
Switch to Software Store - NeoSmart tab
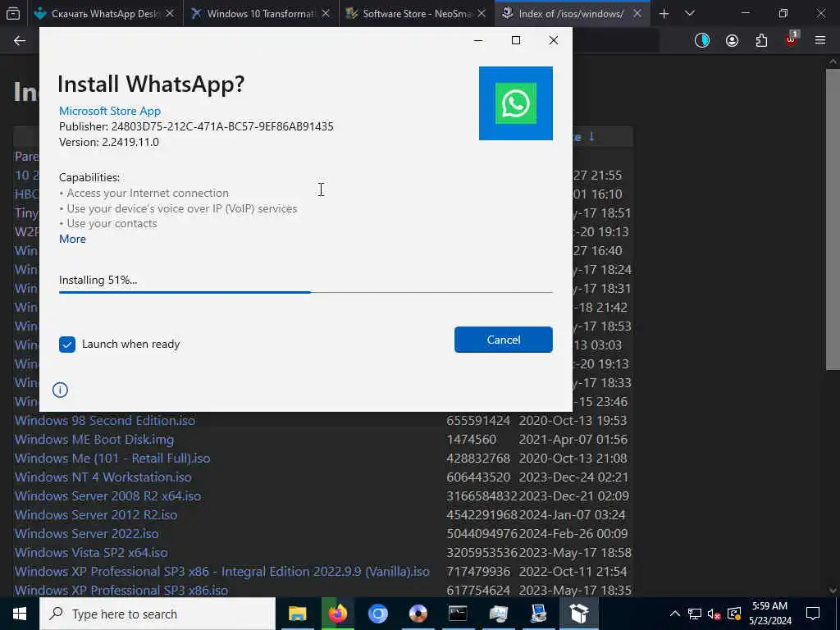click(417, 13)
